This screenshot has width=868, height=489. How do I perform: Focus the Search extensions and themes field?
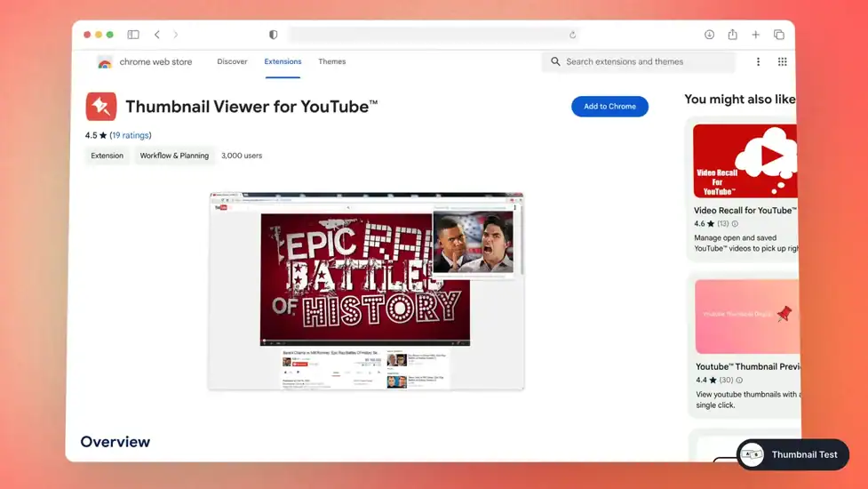[644, 62]
